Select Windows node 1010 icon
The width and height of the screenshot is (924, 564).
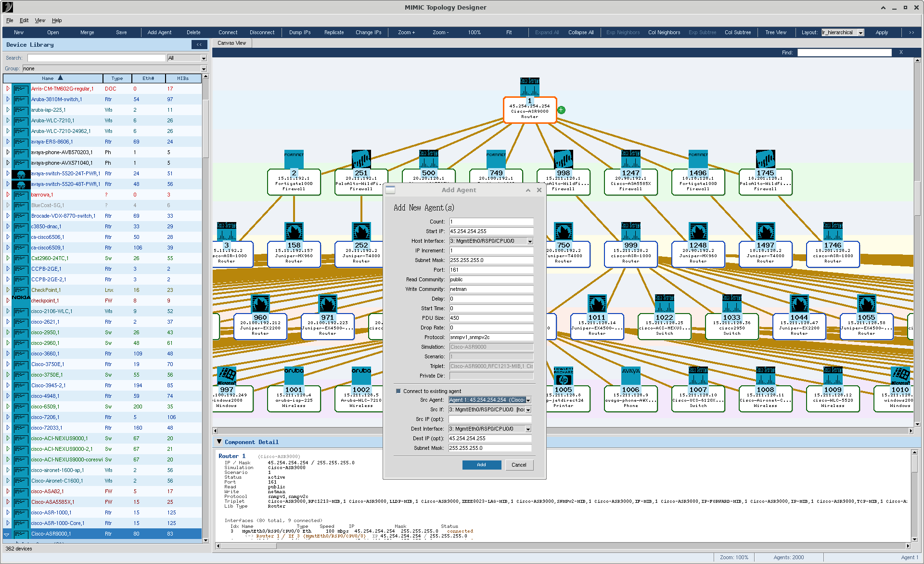[900, 376]
